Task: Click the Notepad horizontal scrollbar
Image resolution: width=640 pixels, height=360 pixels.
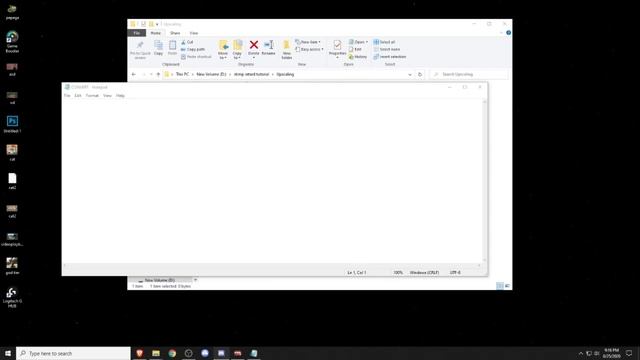Action: [x=272, y=266]
